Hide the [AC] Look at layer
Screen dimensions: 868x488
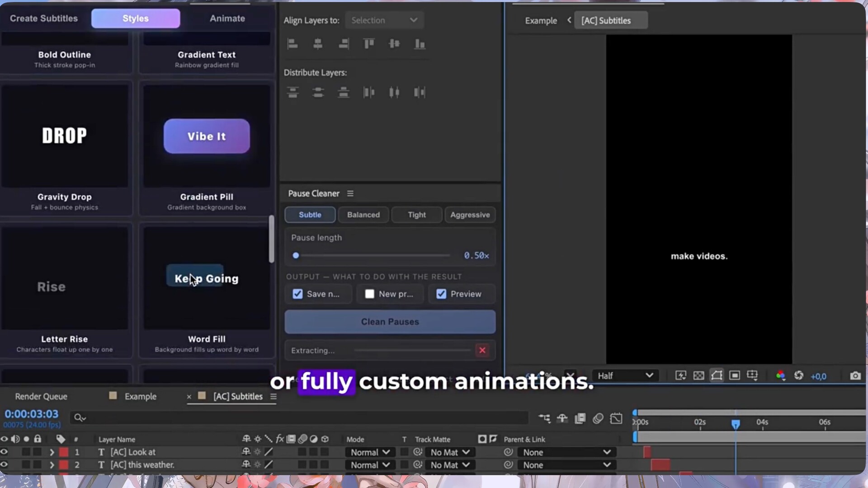5,452
